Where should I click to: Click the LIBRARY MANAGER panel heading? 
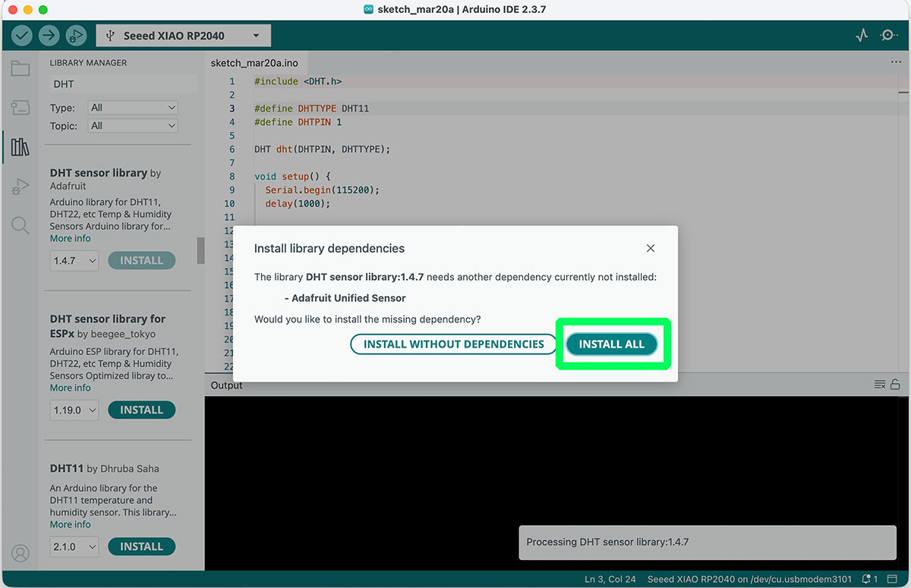[89, 63]
